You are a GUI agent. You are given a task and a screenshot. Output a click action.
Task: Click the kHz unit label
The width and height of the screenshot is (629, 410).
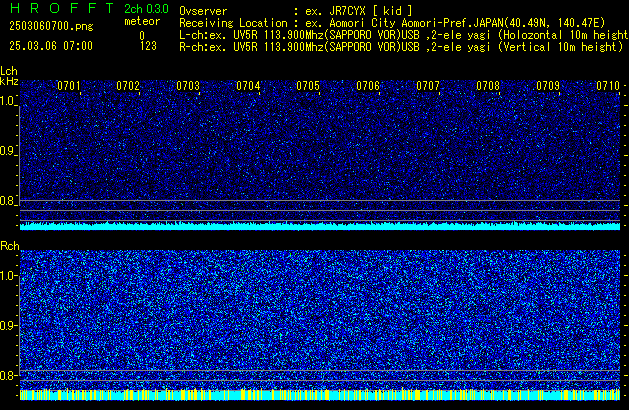[9, 81]
